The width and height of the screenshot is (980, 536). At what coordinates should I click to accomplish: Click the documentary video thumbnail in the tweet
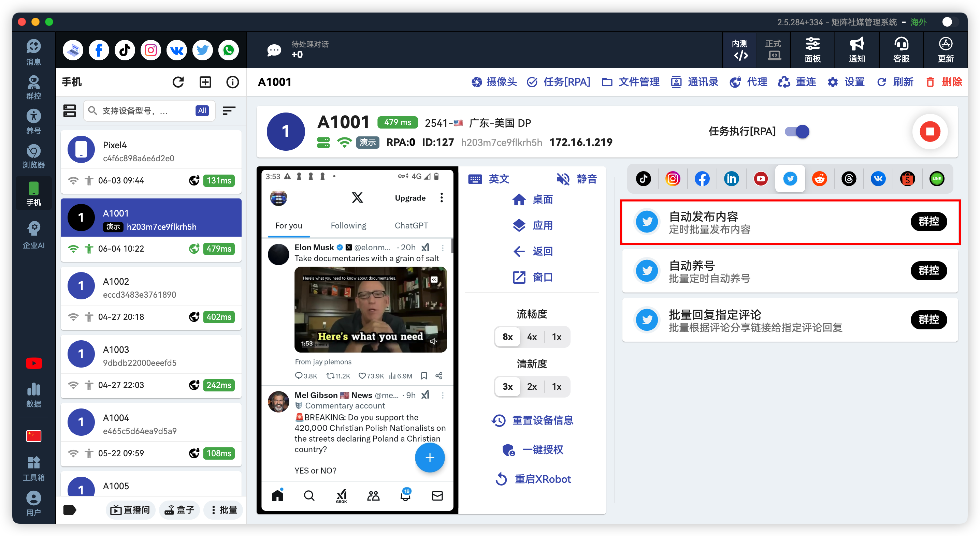370,309
